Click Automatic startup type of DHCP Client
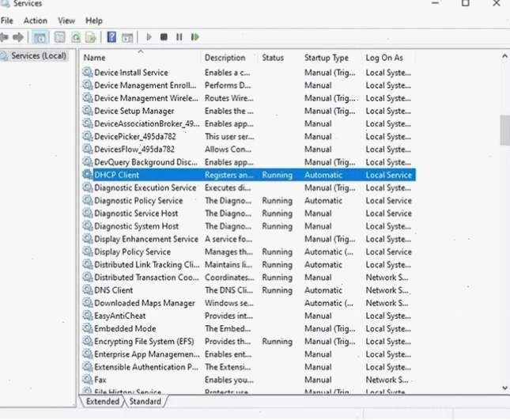This screenshot has height=420, width=510. tap(323, 175)
